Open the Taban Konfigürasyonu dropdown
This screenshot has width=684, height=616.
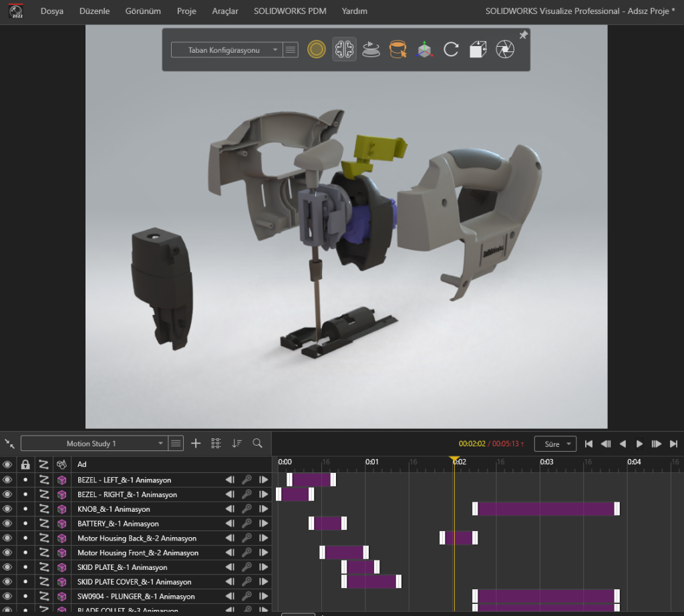(x=226, y=50)
